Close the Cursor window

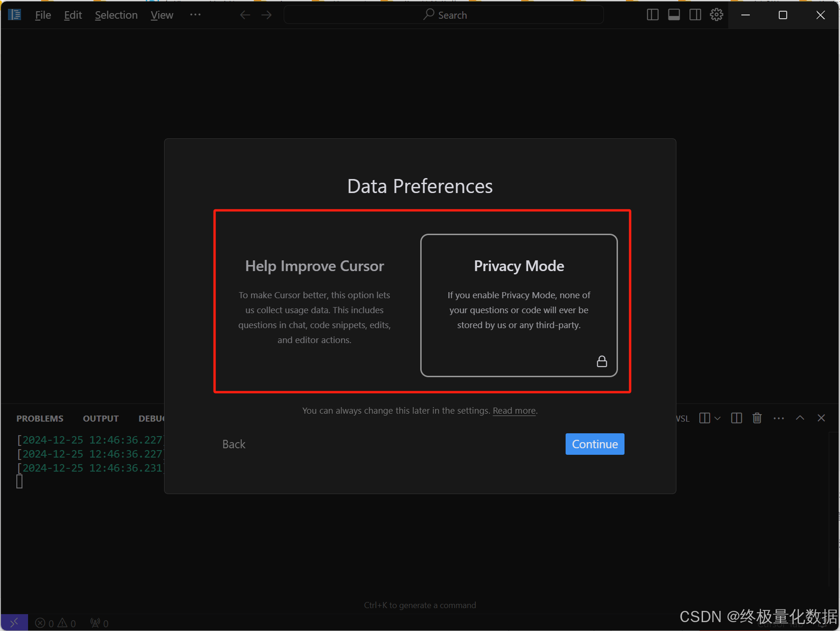(820, 15)
